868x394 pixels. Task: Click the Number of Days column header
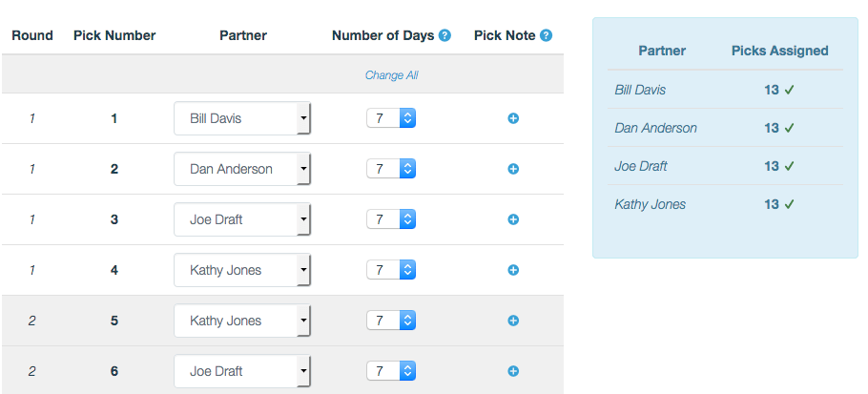383,35
